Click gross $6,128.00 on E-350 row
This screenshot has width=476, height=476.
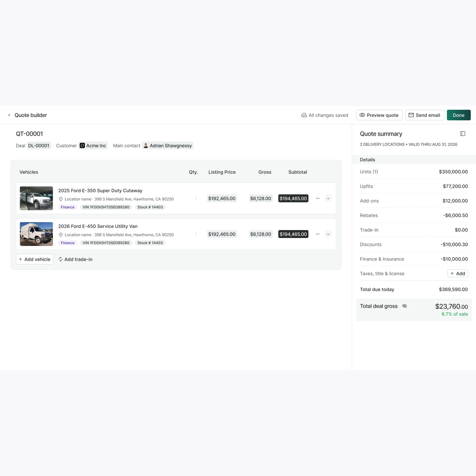pyautogui.click(x=261, y=198)
